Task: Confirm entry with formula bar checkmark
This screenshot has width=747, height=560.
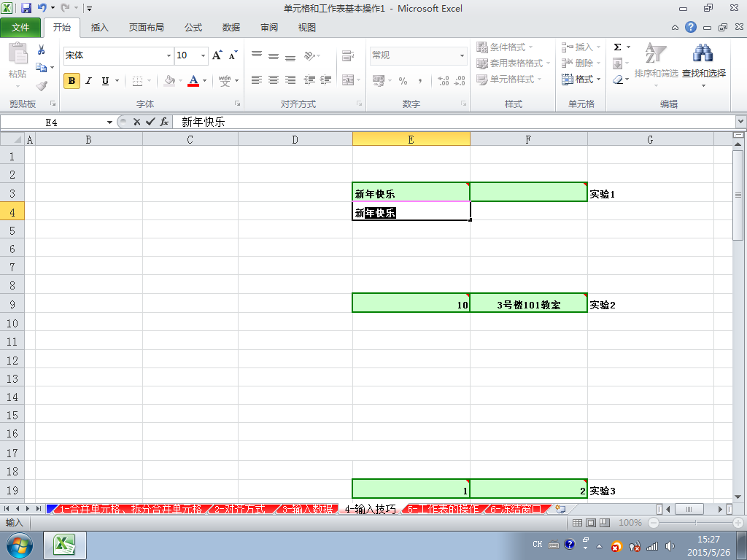Action: (x=150, y=122)
